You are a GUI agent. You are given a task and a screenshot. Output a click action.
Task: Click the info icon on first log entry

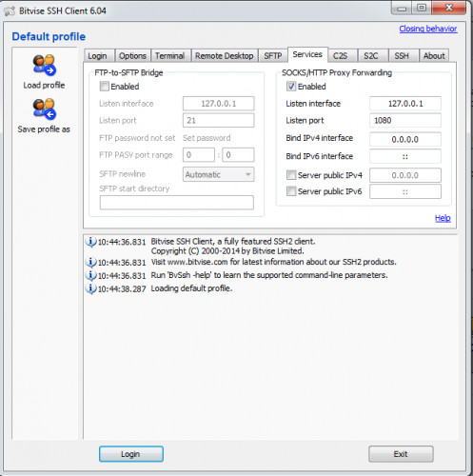click(x=90, y=242)
